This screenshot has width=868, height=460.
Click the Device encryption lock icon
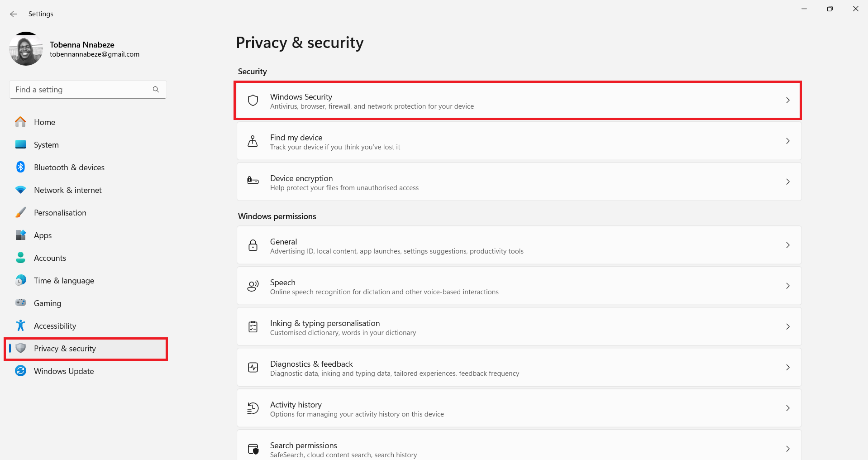click(253, 182)
